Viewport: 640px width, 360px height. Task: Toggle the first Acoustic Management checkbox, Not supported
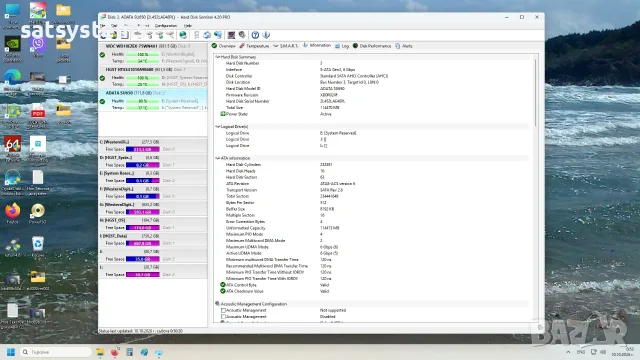[223, 310]
